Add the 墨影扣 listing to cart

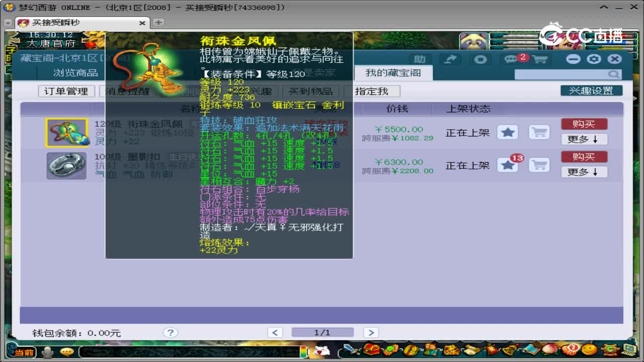tap(539, 165)
